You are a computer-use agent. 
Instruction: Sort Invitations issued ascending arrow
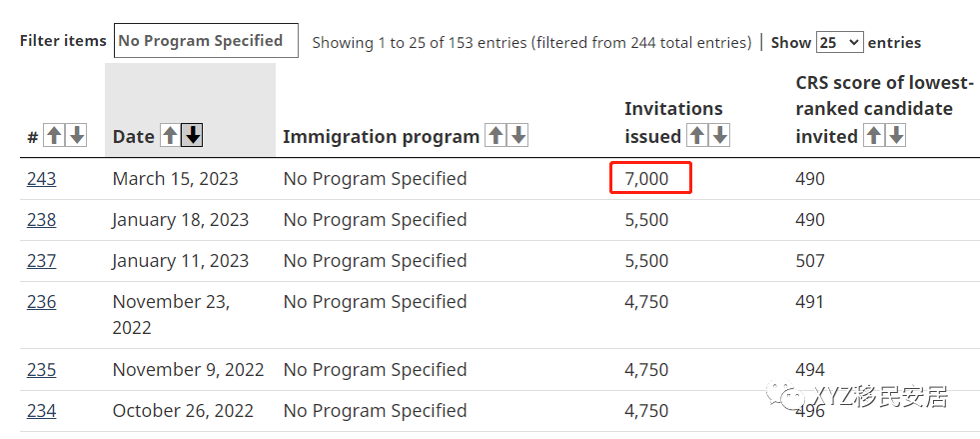tap(697, 136)
